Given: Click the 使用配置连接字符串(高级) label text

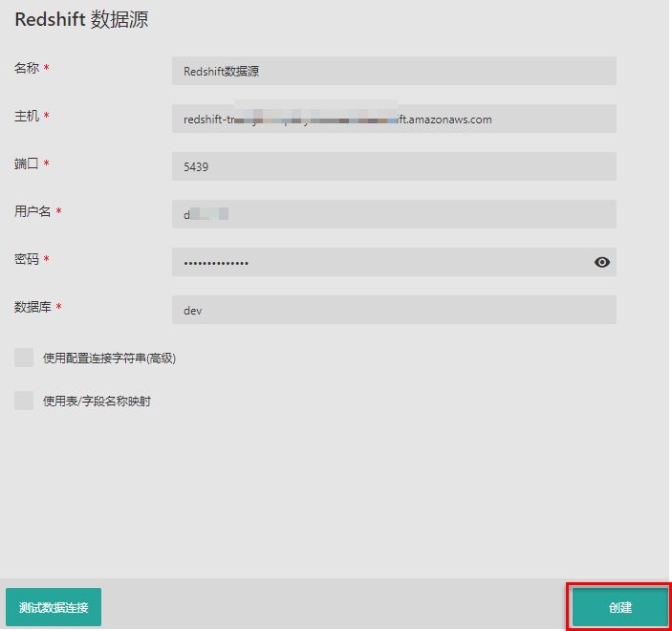Looking at the screenshot, I should [109, 359].
